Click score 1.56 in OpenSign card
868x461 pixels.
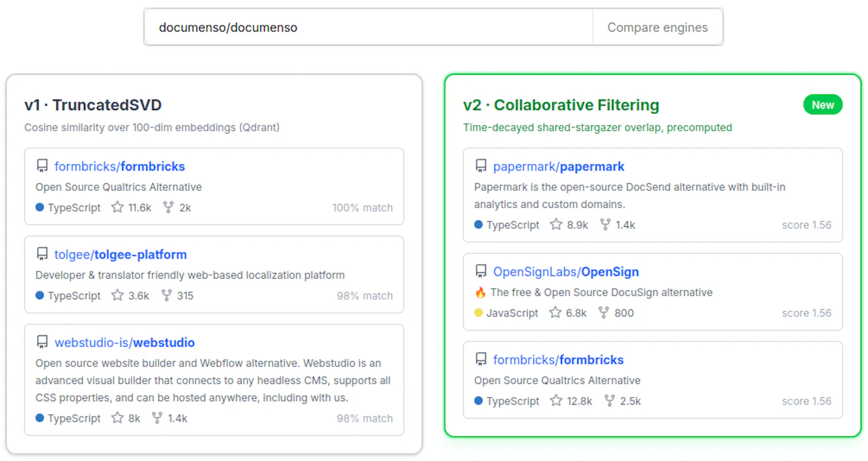(806, 313)
